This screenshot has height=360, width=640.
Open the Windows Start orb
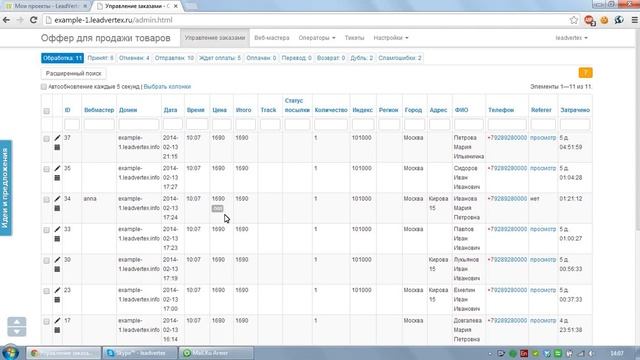point(10,353)
